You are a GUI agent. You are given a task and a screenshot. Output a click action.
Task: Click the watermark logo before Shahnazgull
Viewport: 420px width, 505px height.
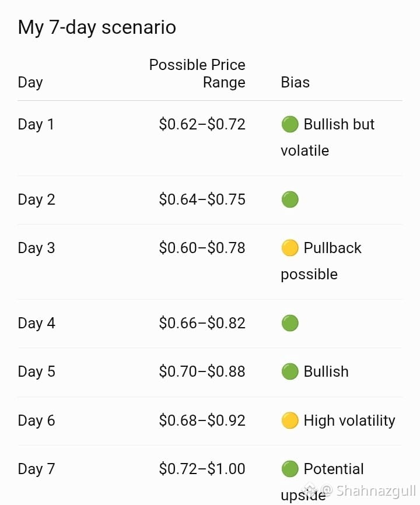(310, 490)
